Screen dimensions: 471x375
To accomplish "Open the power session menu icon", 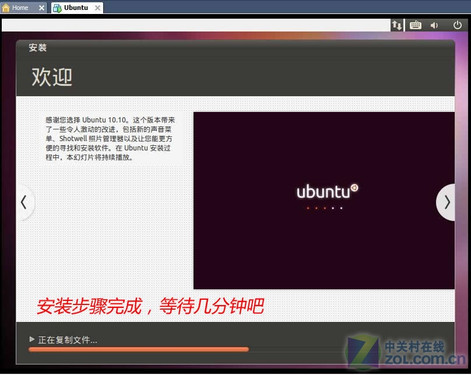I will click(457, 25).
